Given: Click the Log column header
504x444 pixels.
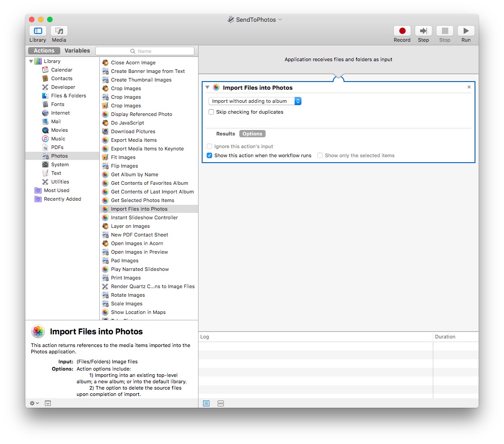Looking at the screenshot, I should pyautogui.click(x=315, y=337).
